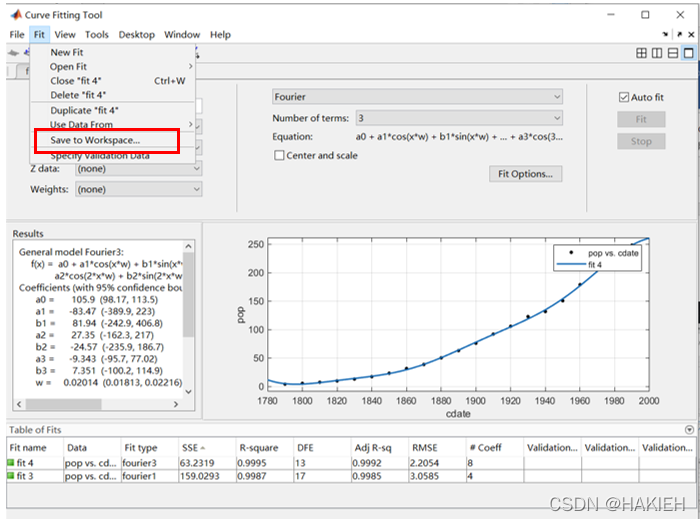Click the pop vs. cdate legend entry
Screen dimensions: 700x521
[603, 253]
